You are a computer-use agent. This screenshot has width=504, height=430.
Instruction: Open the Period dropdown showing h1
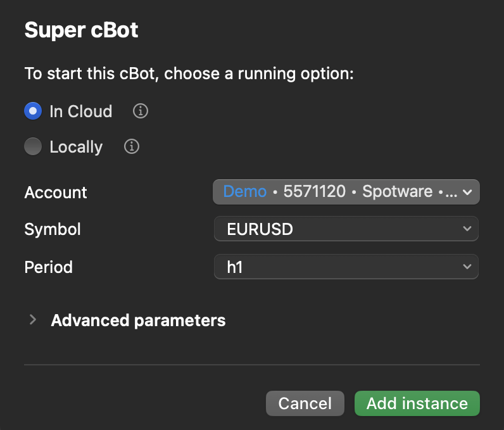click(x=342, y=267)
